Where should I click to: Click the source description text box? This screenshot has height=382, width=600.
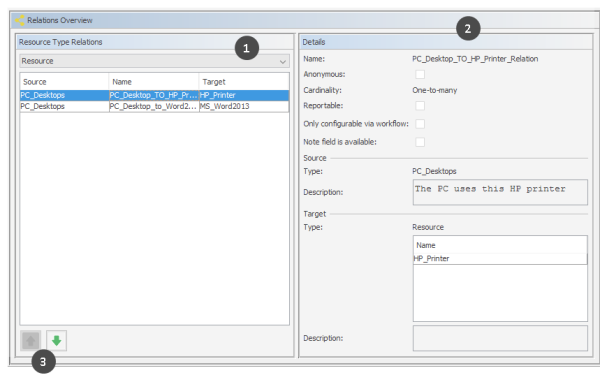tap(500, 192)
